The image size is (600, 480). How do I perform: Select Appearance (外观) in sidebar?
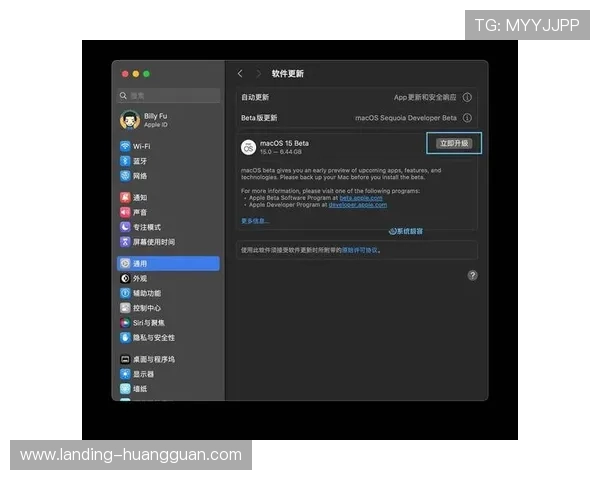click(x=140, y=279)
